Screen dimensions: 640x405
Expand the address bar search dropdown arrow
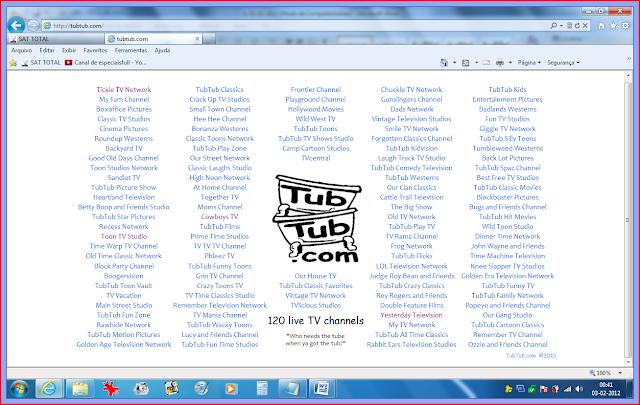click(561, 26)
